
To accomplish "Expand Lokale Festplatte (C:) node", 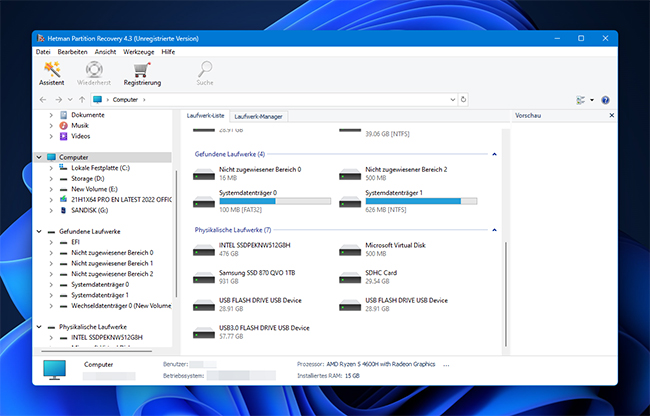I will tap(51, 168).
